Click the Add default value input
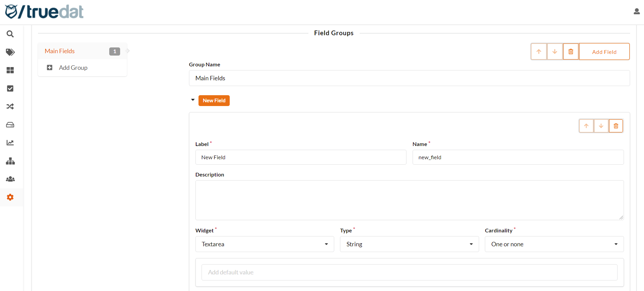 coord(409,272)
